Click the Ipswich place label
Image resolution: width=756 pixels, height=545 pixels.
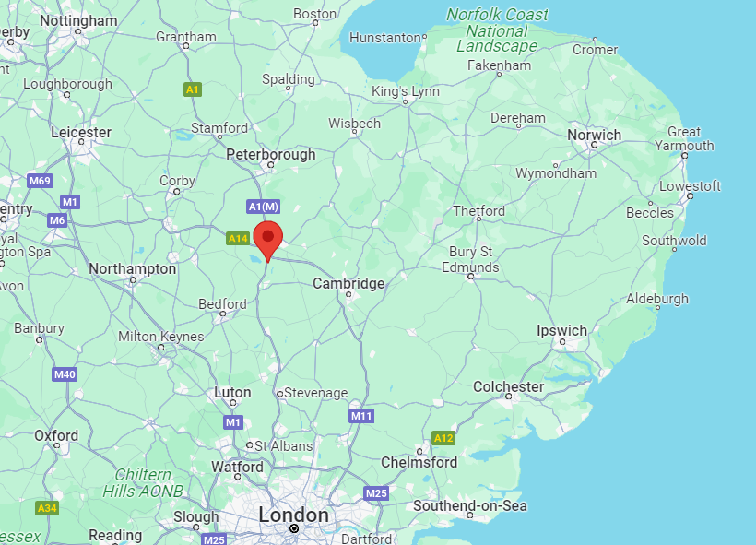(561, 330)
